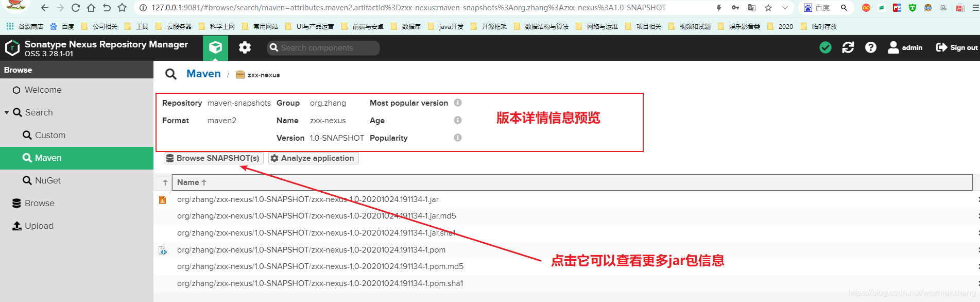Open the 191134-1.pom asset row

coord(566,250)
